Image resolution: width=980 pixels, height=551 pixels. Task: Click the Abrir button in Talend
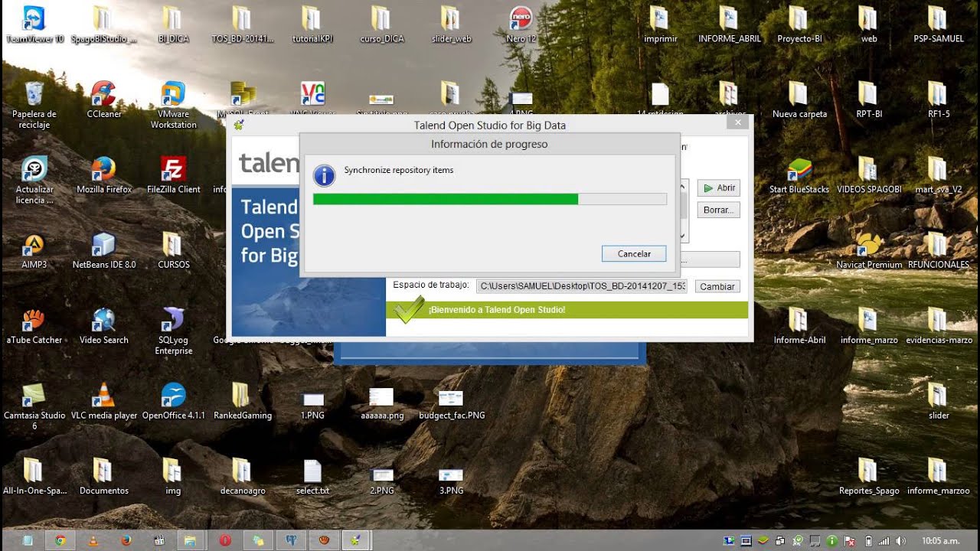(719, 187)
